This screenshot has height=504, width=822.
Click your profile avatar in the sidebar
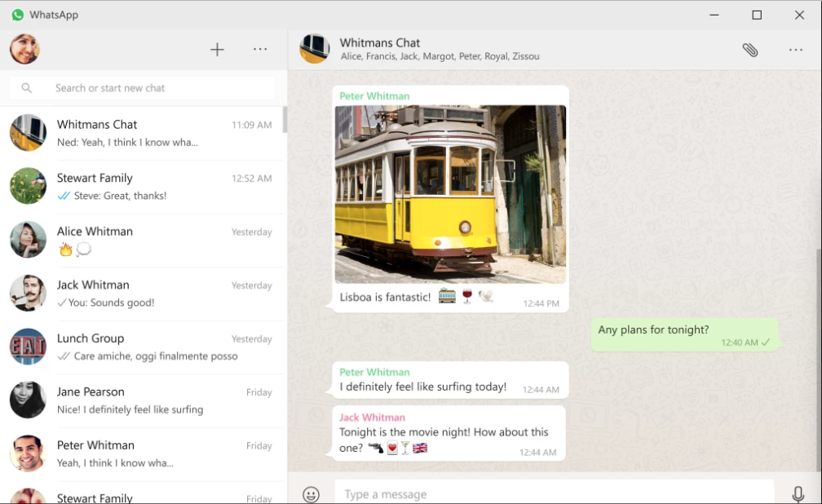tap(24, 49)
